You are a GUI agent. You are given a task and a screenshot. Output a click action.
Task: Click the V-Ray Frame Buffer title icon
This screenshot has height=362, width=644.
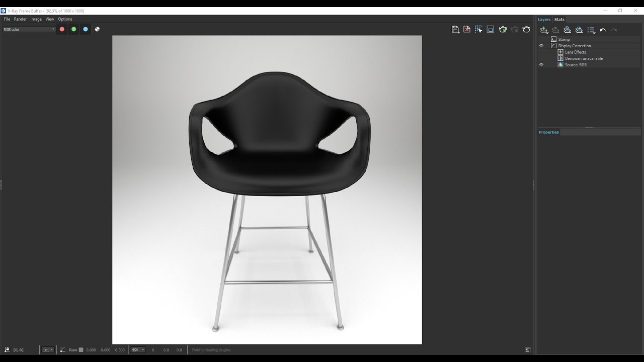4,11
